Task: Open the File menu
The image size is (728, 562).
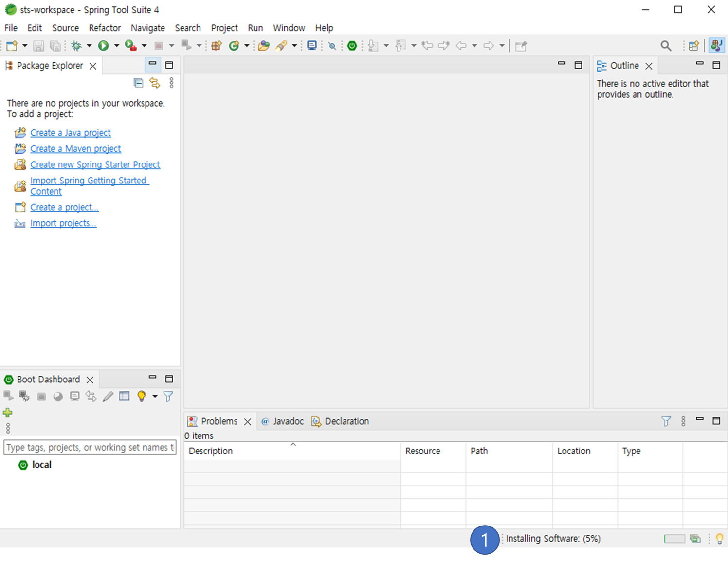Action: click(11, 28)
